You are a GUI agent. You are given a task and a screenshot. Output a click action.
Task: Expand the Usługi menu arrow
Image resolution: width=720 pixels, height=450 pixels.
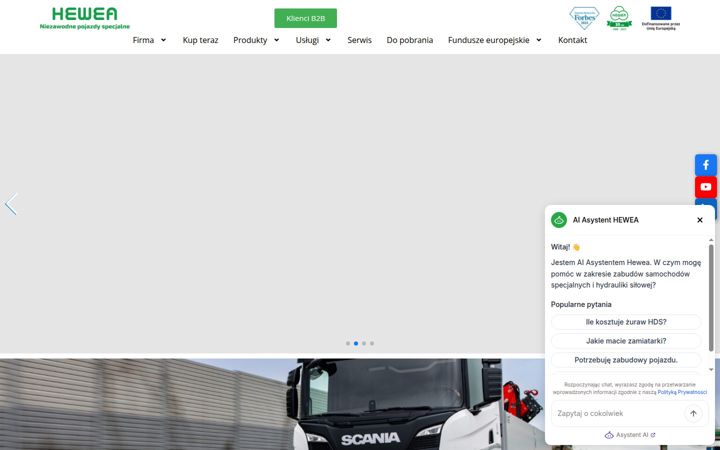click(x=328, y=40)
